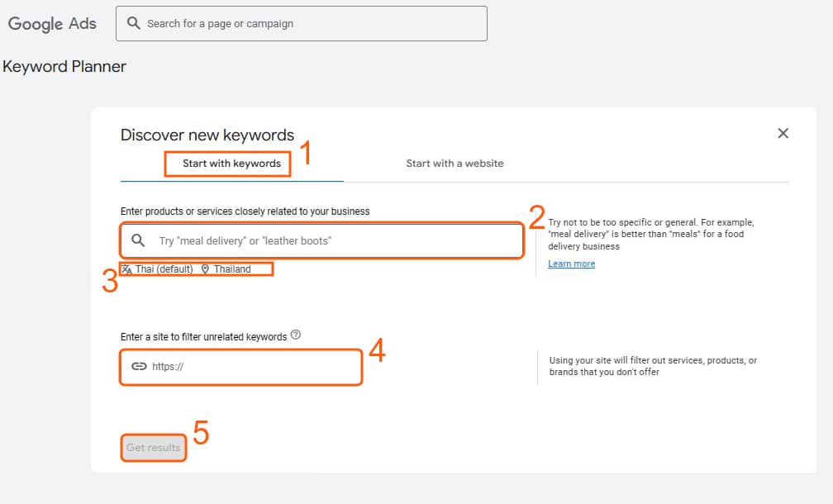This screenshot has height=504, width=833.
Task: Click the language translate icon
Action: (127, 269)
